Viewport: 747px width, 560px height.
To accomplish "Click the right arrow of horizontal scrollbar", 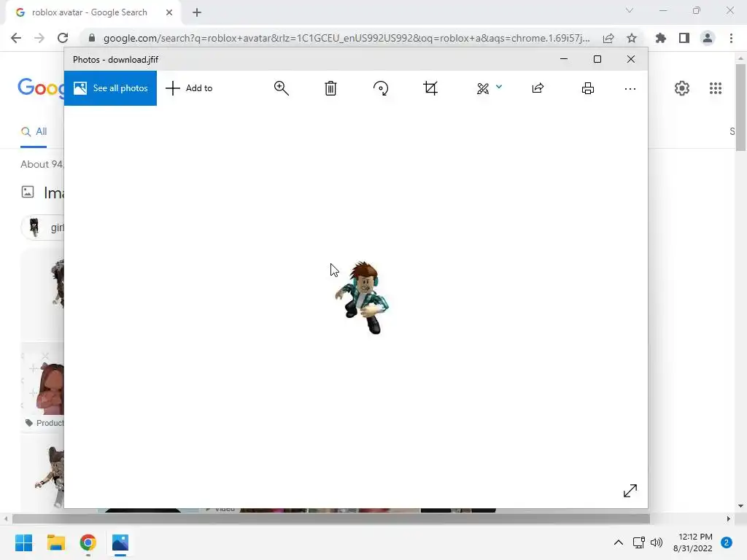I will click(x=729, y=518).
